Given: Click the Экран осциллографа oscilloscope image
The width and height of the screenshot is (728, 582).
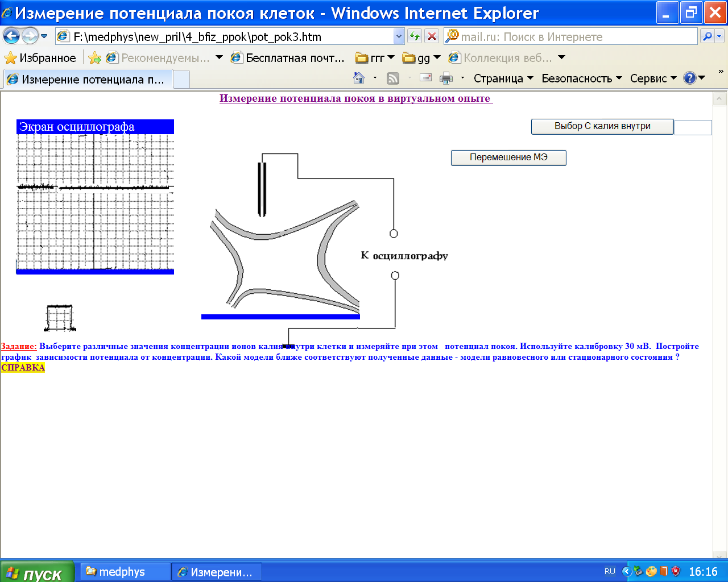Looking at the screenshot, I should tap(95, 197).
